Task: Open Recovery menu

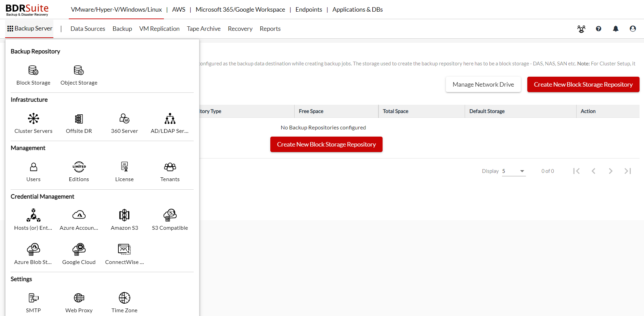Action: coord(240,29)
